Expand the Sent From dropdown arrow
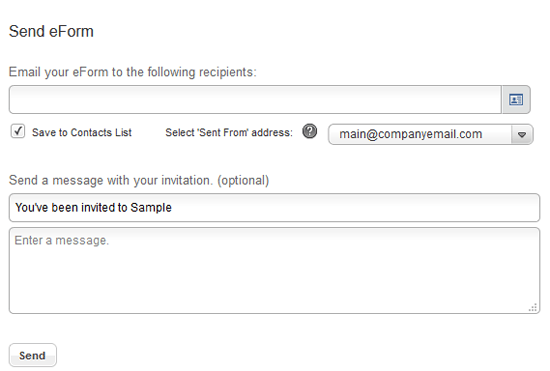 click(x=522, y=134)
